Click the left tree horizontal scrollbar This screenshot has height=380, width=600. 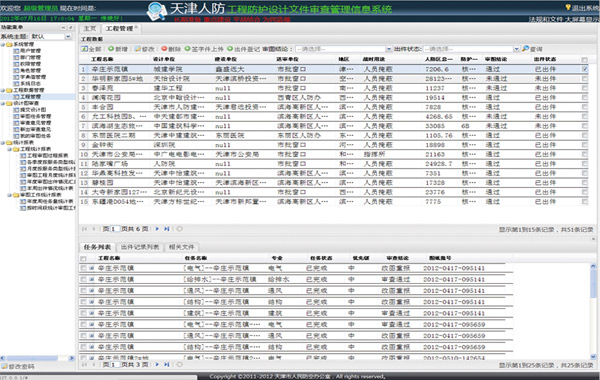[x=38, y=358]
